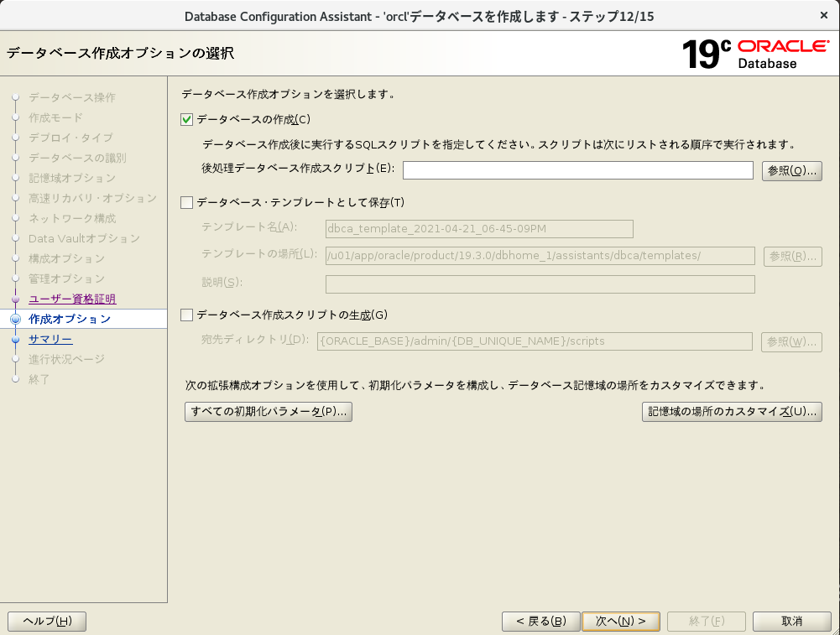840x635 pixels.
Task: Click the サマリー step bullet icon
Action: (15, 340)
